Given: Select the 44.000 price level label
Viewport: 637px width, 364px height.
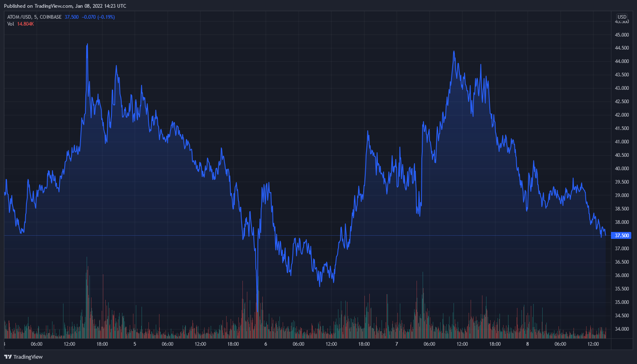Looking at the screenshot, I should click(622, 61).
